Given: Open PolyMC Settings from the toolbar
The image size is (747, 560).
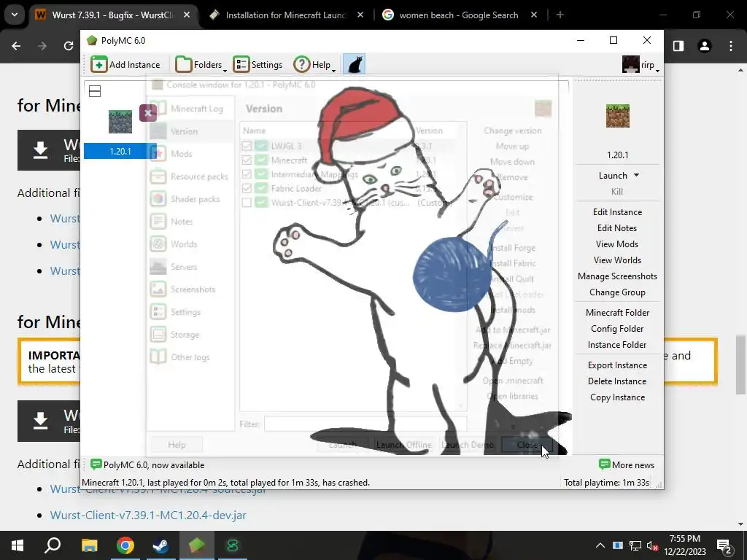Looking at the screenshot, I should pos(258,64).
